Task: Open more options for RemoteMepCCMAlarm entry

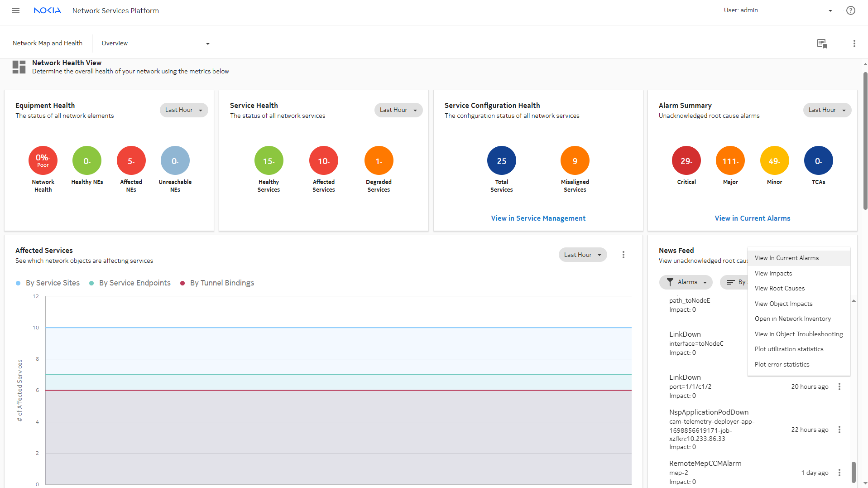Action: (x=839, y=473)
